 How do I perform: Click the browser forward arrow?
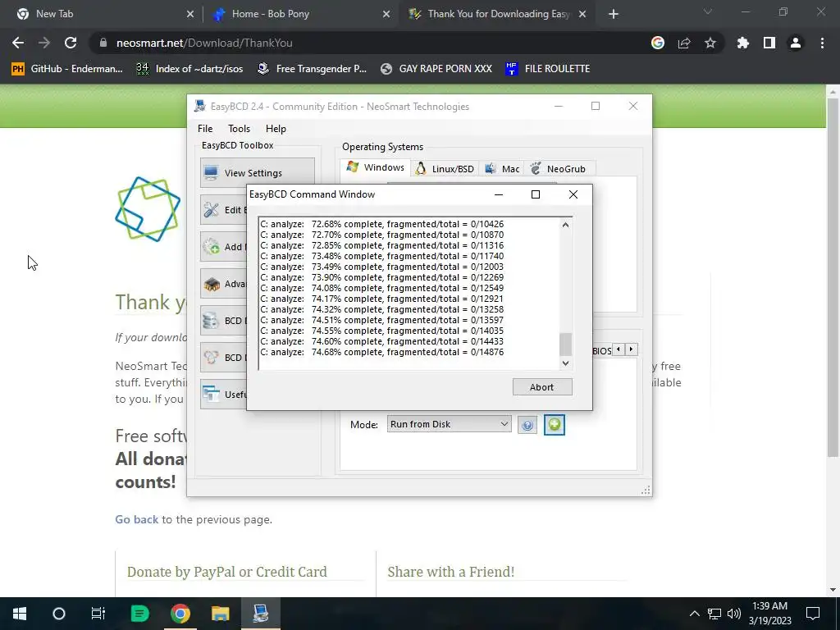click(44, 43)
